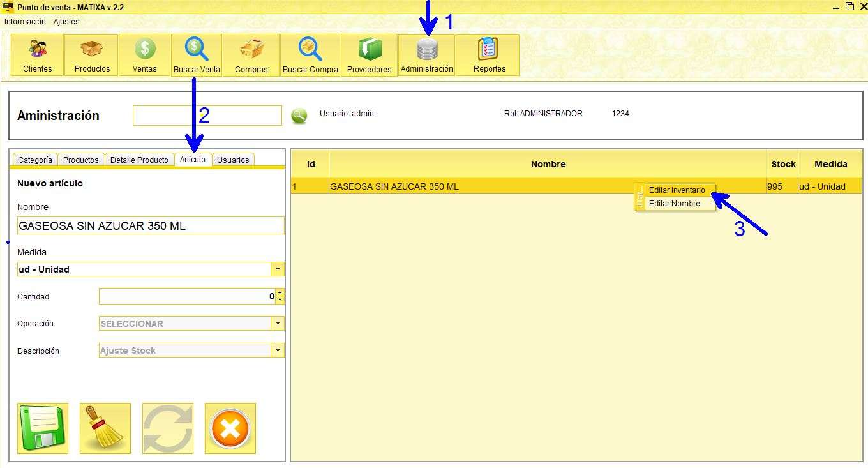The image size is (868, 468).
Task: Open the Clientes module
Action: pos(36,54)
